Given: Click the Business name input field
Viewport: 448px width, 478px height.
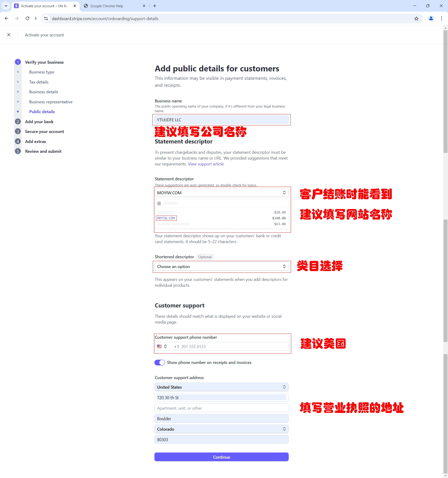Looking at the screenshot, I should (221, 120).
